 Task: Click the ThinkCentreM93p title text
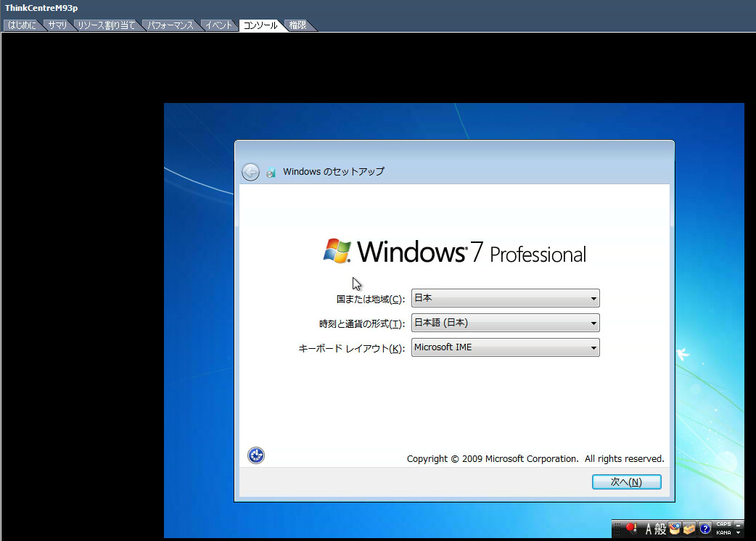coord(41,8)
